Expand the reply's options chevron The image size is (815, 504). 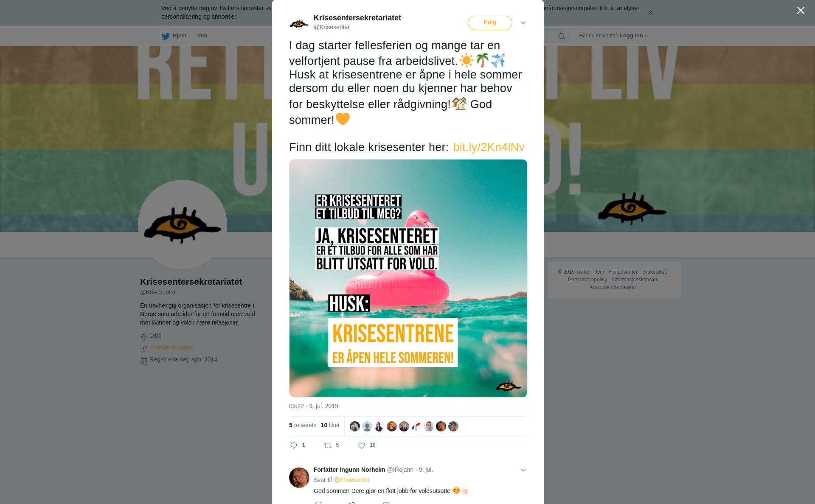click(523, 470)
